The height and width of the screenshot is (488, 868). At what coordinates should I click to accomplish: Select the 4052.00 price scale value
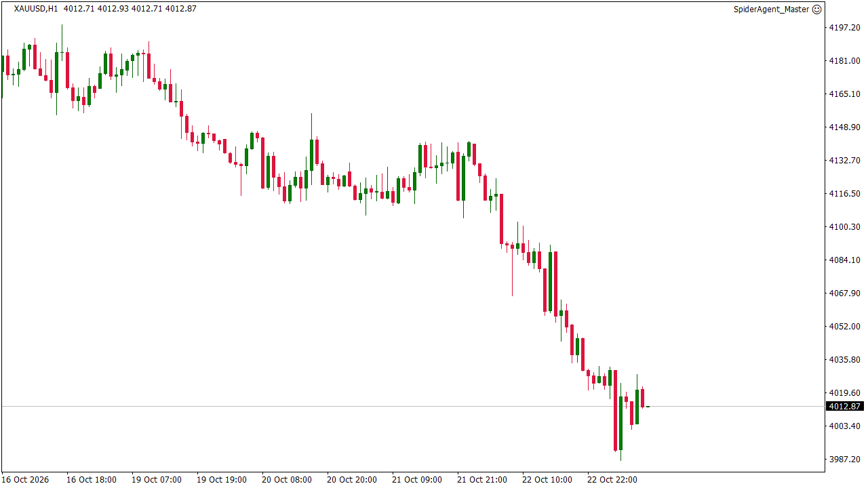click(x=844, y=327)
